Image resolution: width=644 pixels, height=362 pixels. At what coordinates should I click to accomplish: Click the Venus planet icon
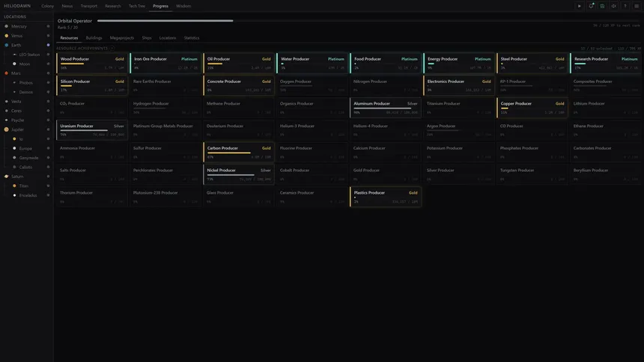tap(6, 36)
